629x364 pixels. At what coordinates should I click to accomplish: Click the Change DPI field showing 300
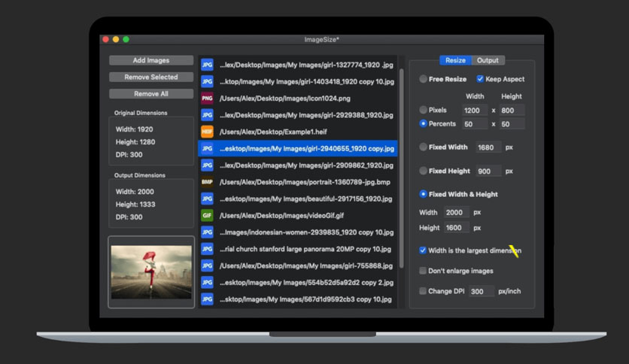pos(481,292)
